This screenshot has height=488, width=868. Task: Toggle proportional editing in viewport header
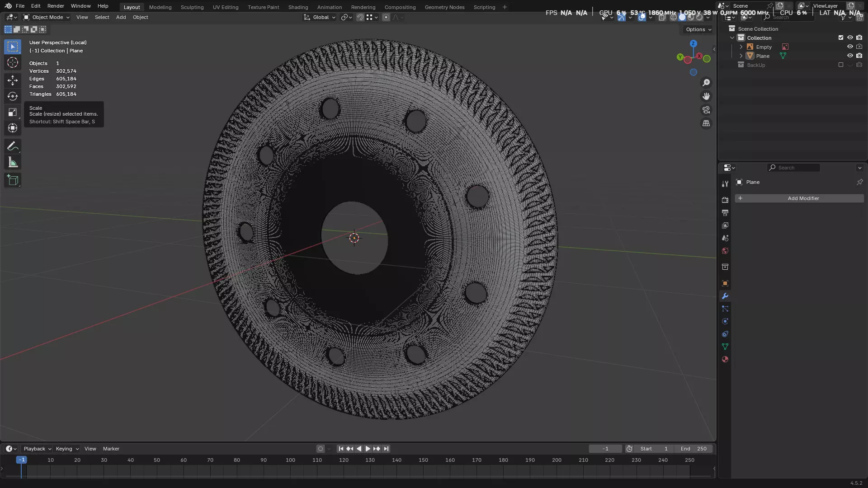click(x=386, y=17)
